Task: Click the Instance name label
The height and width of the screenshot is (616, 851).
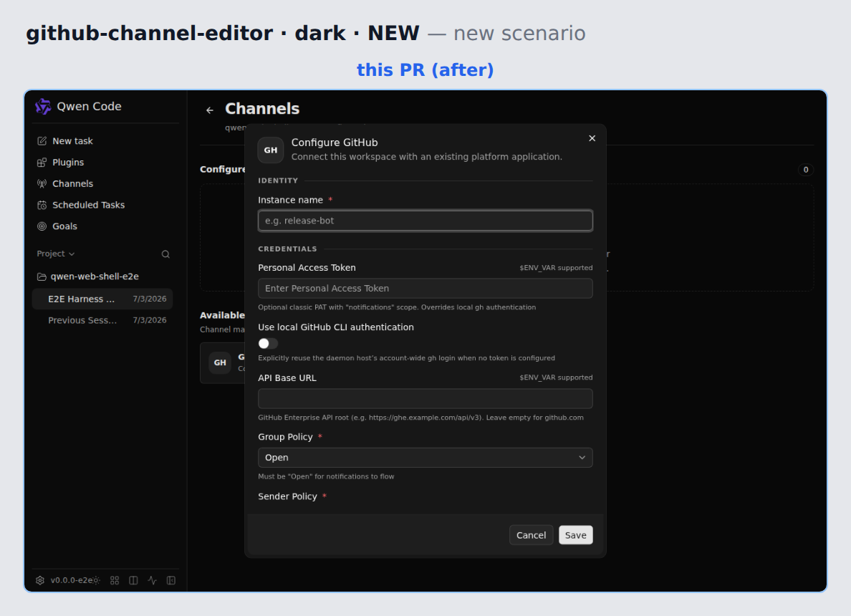Action: (290, 201)
